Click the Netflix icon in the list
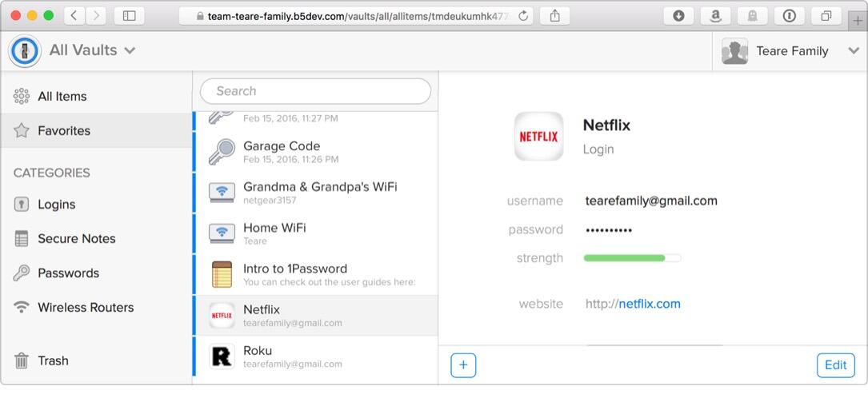This screenshot has width=868, height=410. tap(222, 316)
